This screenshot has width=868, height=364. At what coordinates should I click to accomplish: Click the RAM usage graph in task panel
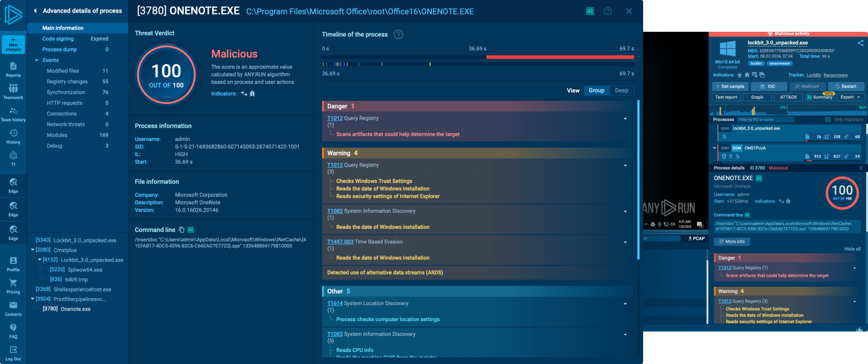click(x=827, y=111)
